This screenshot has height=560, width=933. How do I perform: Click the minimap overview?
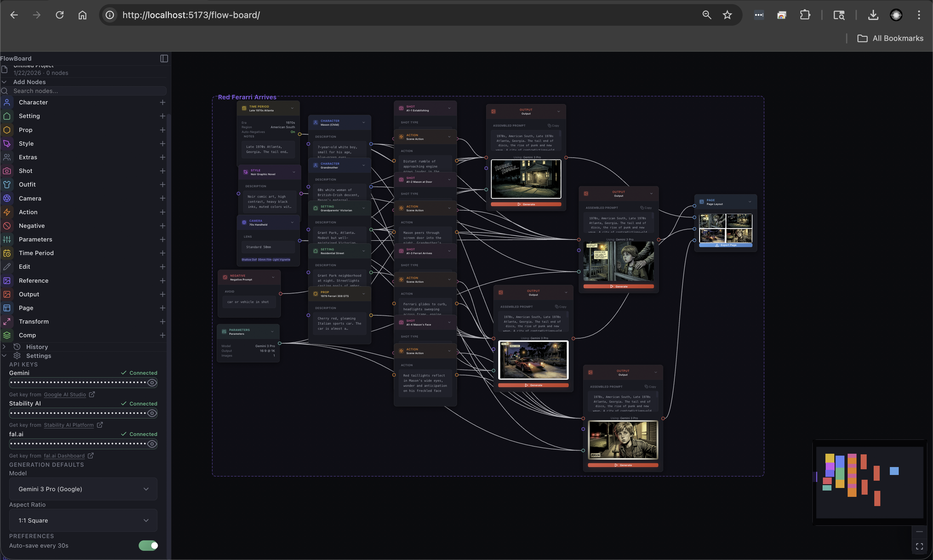(x=870, y=483)
